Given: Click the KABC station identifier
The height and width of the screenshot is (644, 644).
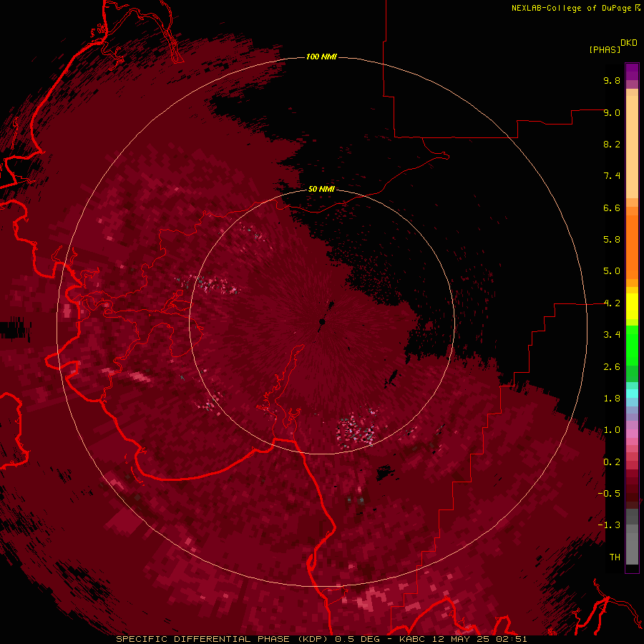Looking at the screenshot, I should [x=413, y=639].
